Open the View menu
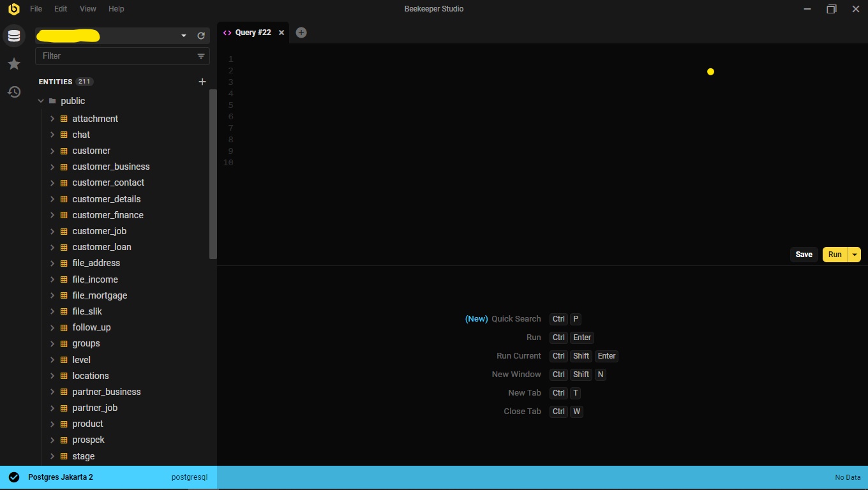The image size is (868, 490). tap(87, 9)
